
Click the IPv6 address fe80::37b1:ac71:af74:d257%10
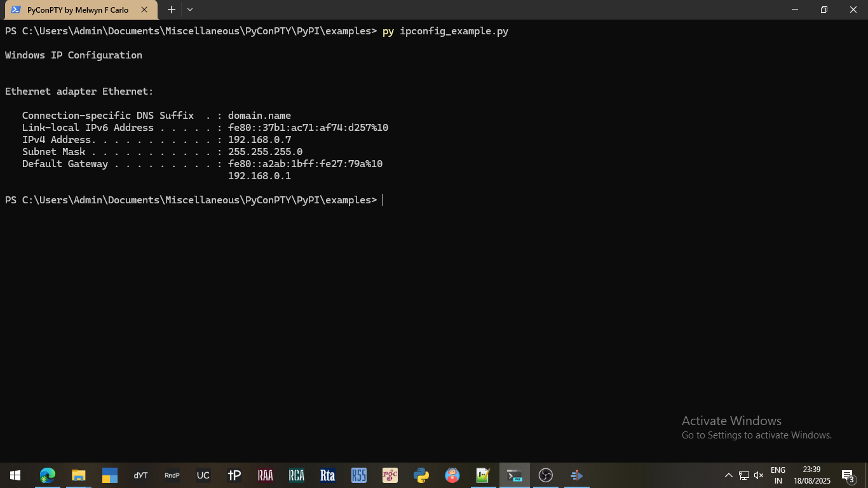tap(308, 128)
